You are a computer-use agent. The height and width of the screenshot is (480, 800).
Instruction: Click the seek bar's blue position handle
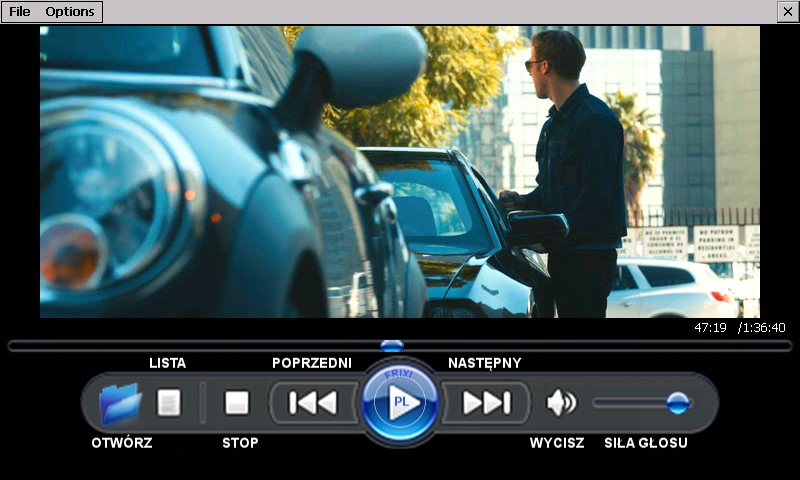tap(392, 346)
